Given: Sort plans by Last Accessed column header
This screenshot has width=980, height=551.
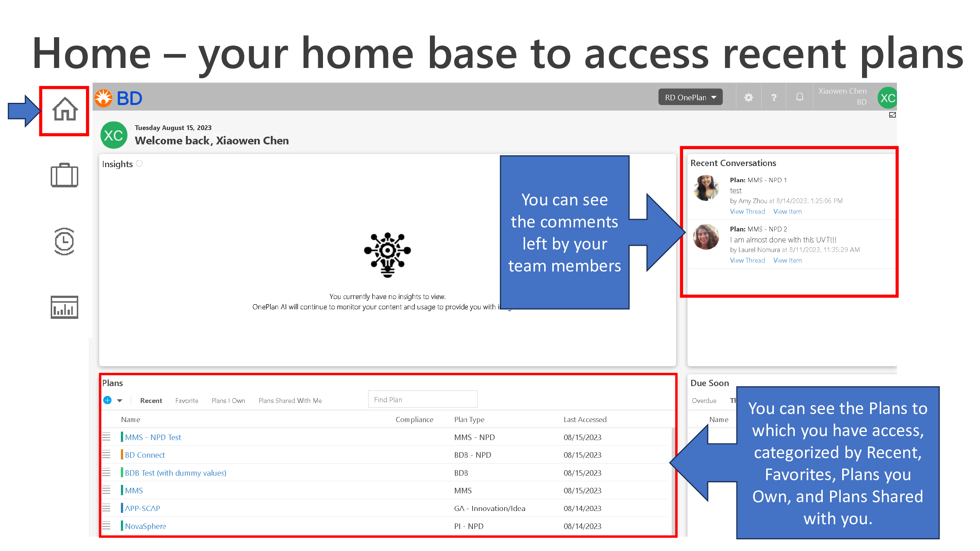Looking at the screenshot, I should pos(585,419).
